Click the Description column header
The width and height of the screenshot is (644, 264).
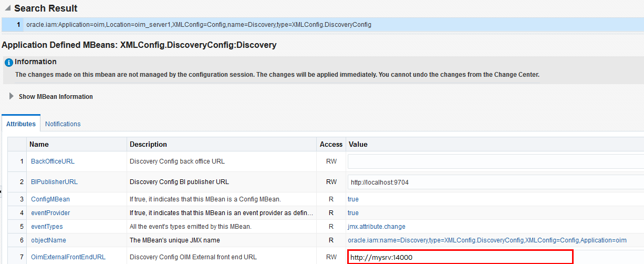click(148, 144)
